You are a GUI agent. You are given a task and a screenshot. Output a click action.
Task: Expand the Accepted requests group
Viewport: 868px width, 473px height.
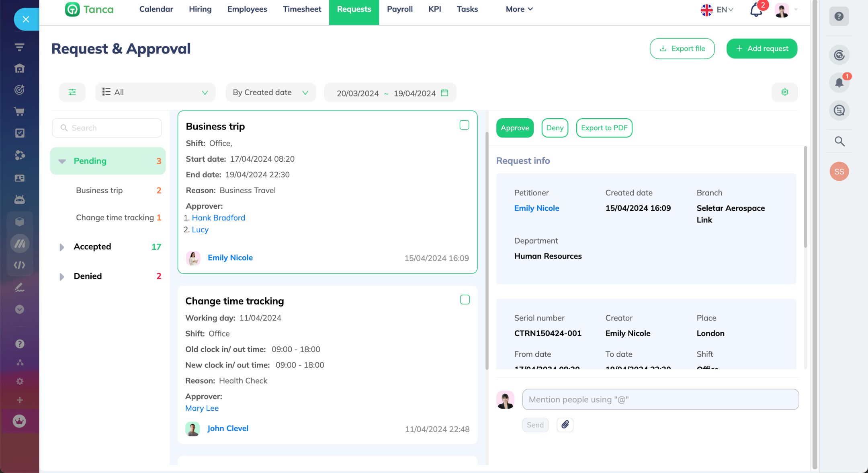[x=62, y=247]
